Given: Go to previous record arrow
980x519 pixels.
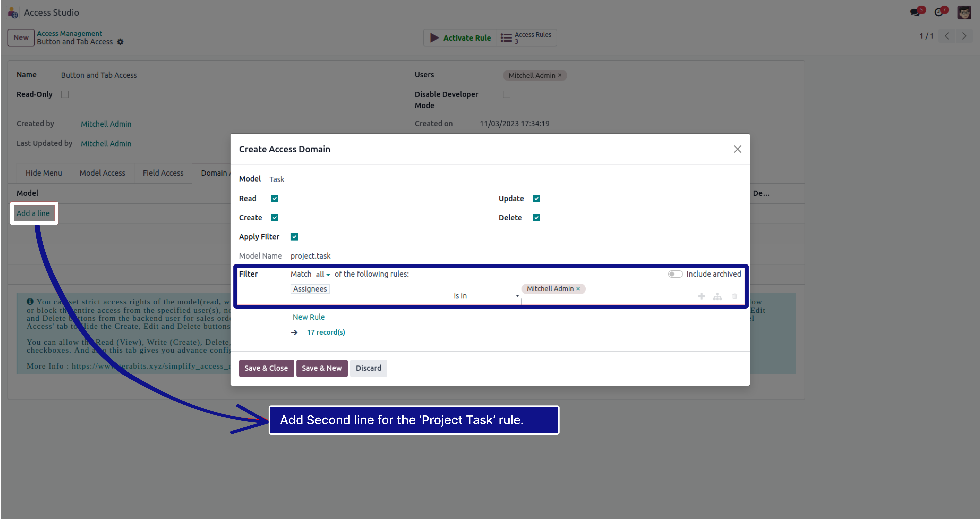Looking at the screenshot, I should pyautogui.click(x=947, y=36).
